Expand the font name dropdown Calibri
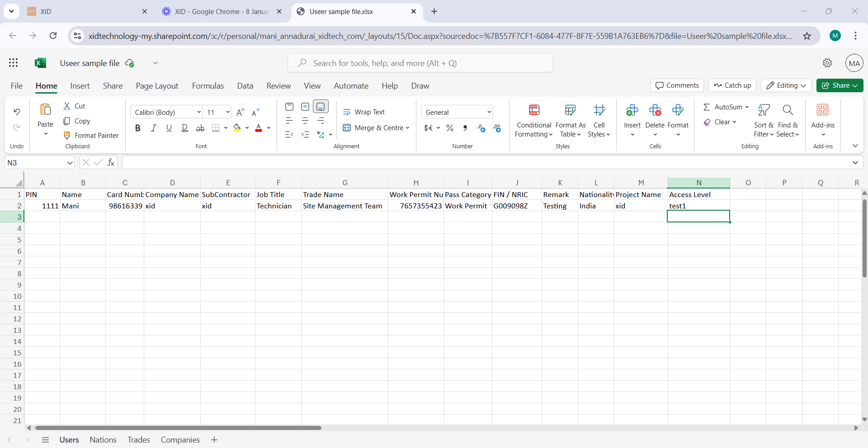Image resolution: width=868 pixels, height=448 pixels. (199, 112)
